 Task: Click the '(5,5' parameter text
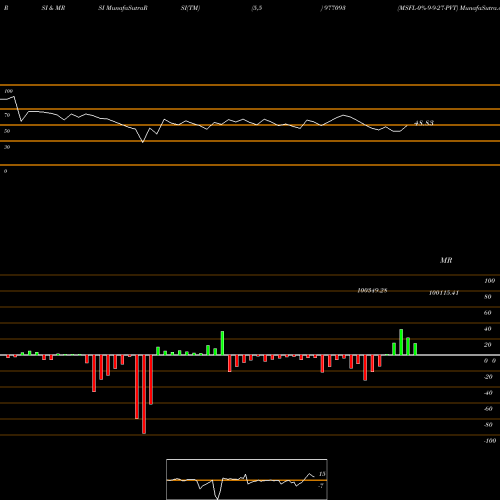(257, 8)
